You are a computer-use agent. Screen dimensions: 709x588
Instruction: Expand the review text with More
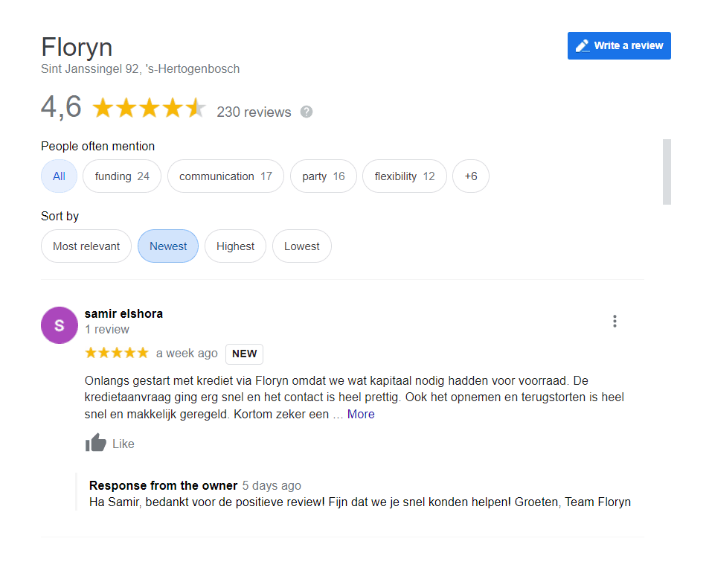(x=361, y=415)
